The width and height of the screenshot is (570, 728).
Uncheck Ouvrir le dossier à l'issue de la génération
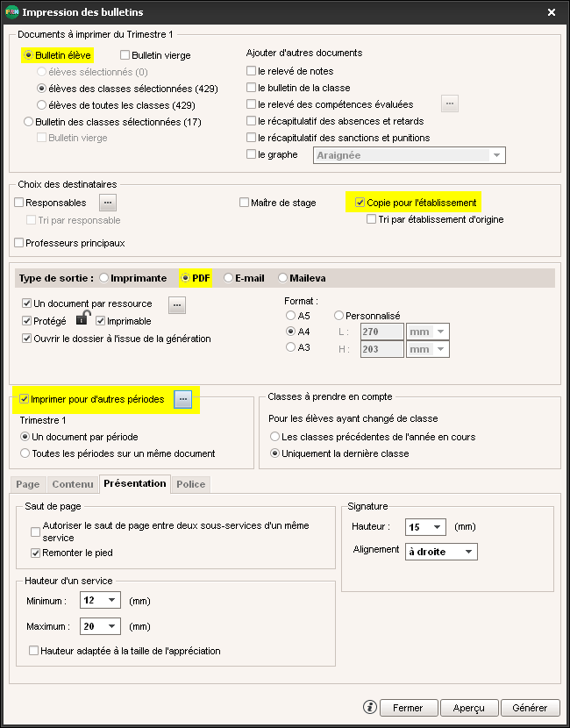coord(116,339)
